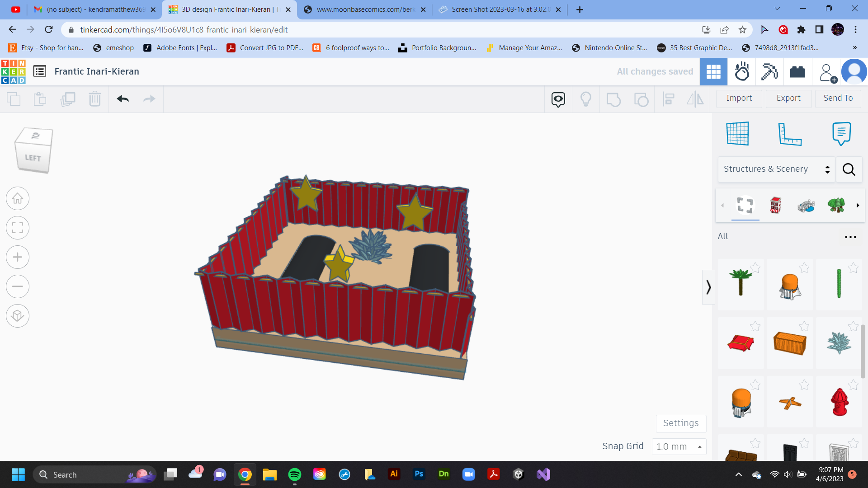Select the Workplane tool
This screenshot has width=868, height=488.
(738, 133)
